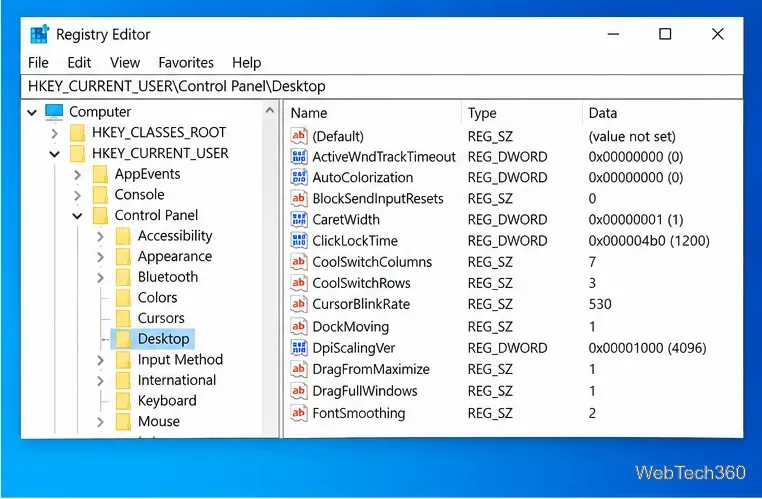Open the Edit menu

click(x=79, y=63)
